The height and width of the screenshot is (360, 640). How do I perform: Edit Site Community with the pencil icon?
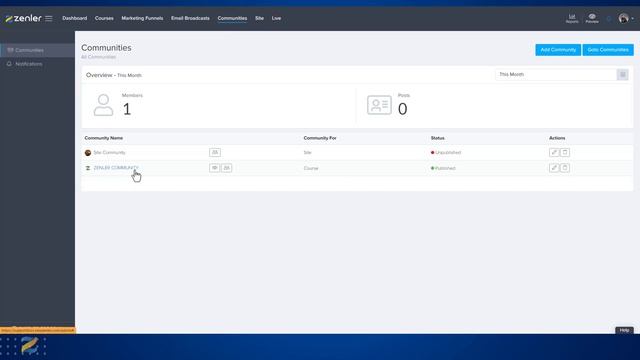[x=554, y=152]
